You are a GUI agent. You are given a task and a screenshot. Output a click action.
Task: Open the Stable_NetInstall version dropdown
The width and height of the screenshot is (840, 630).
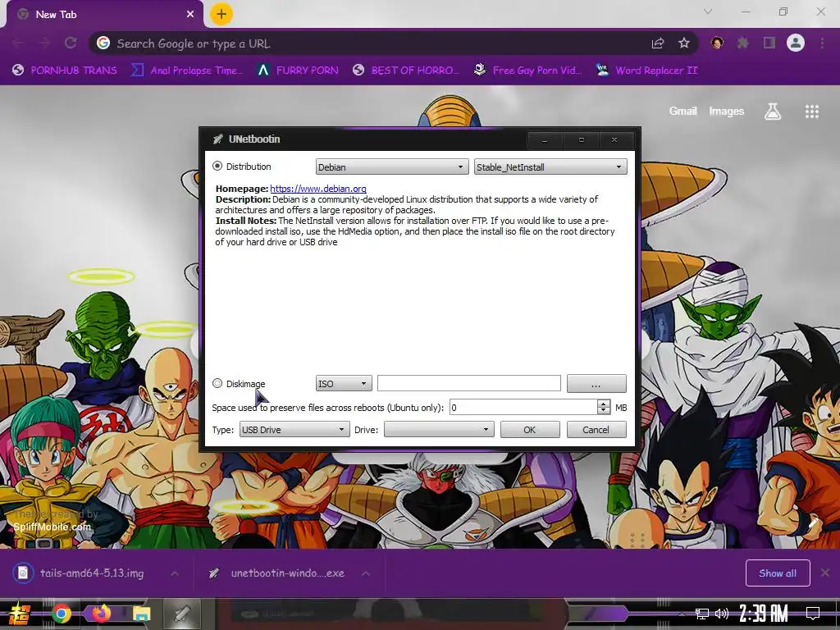(550, 167)
